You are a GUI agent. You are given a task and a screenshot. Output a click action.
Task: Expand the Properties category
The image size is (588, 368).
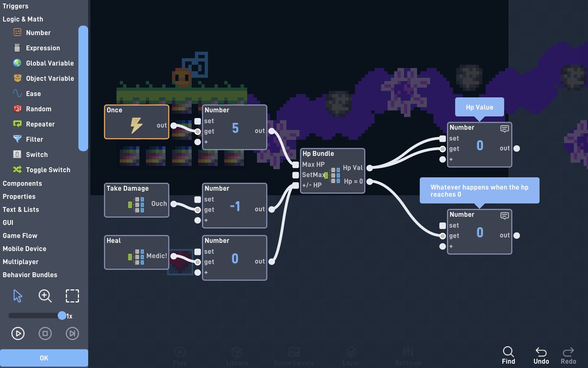tap(19, 196)
